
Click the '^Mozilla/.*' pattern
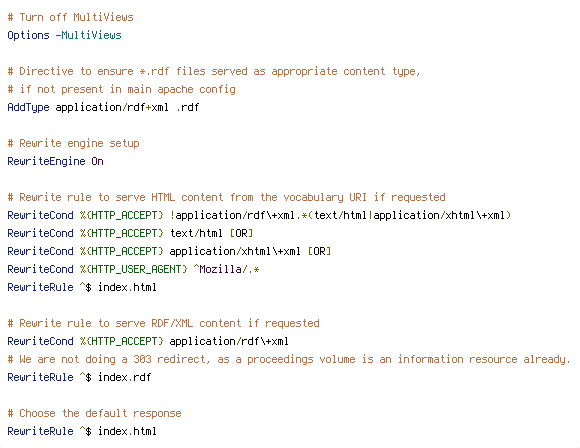tap(226, 269)
